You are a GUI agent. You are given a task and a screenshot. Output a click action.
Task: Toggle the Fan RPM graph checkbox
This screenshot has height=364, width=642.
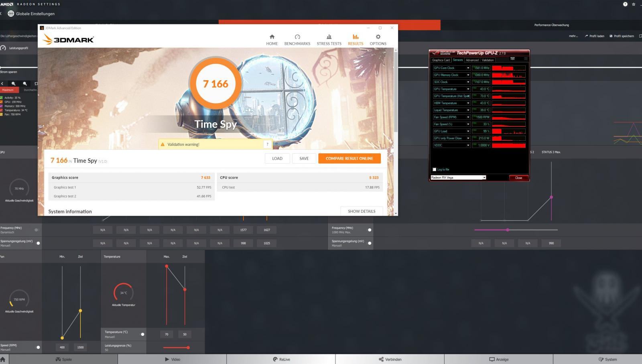pos(2,114)
